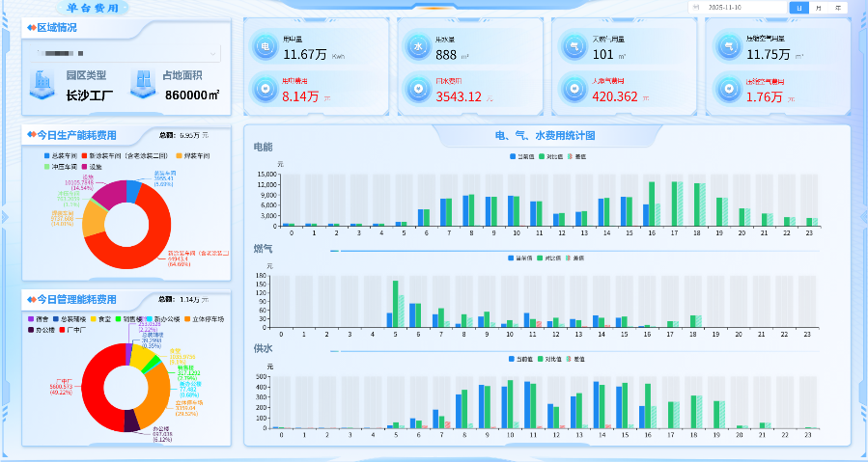Switch to the 年 (year) view tab
This screenshot has width=868, height=462.
coord(838,7)
